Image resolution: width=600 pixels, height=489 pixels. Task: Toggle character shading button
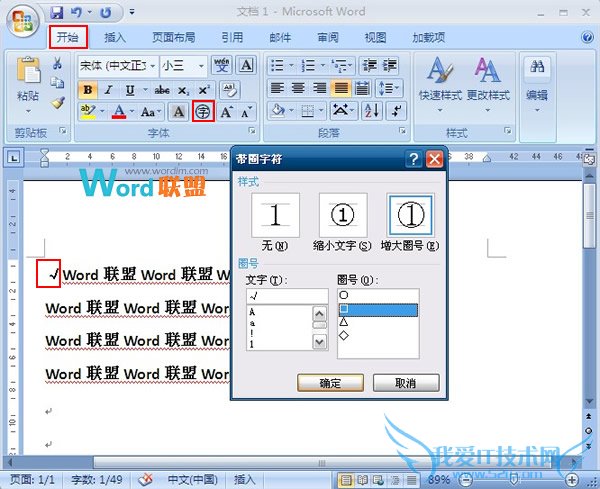coord(178,112)
